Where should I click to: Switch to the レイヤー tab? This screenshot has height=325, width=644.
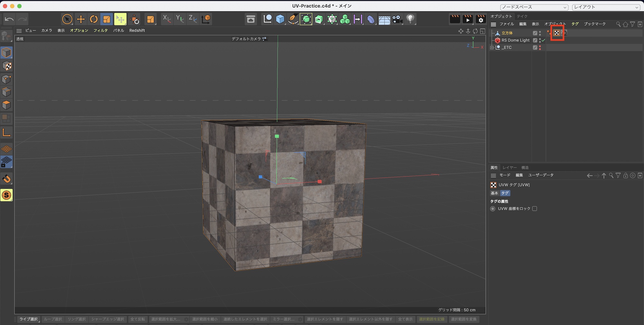click(509, 168)
